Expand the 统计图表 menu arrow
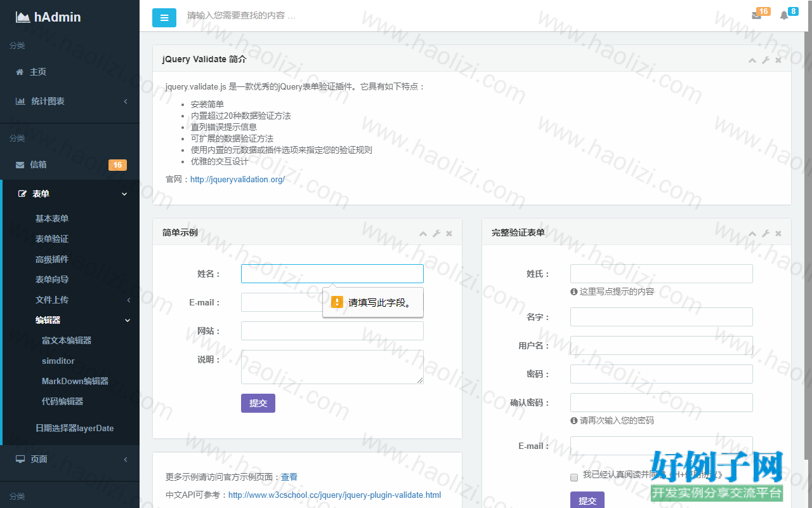 coord(126,102)
